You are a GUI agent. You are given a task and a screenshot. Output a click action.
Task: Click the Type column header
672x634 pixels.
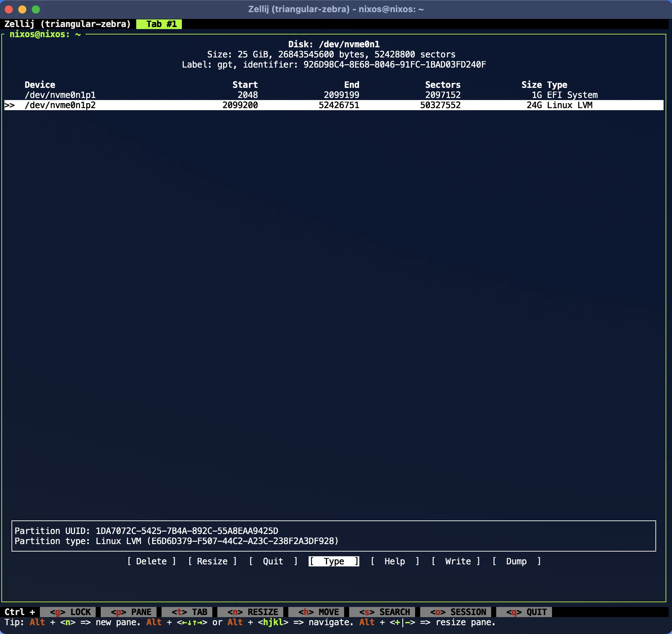click(557, 85)
